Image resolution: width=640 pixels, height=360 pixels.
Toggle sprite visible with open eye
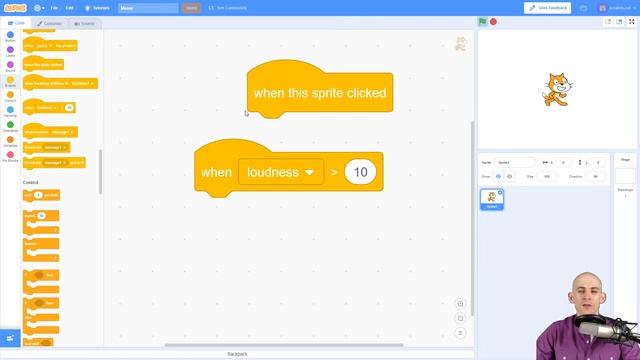(498, 176)
